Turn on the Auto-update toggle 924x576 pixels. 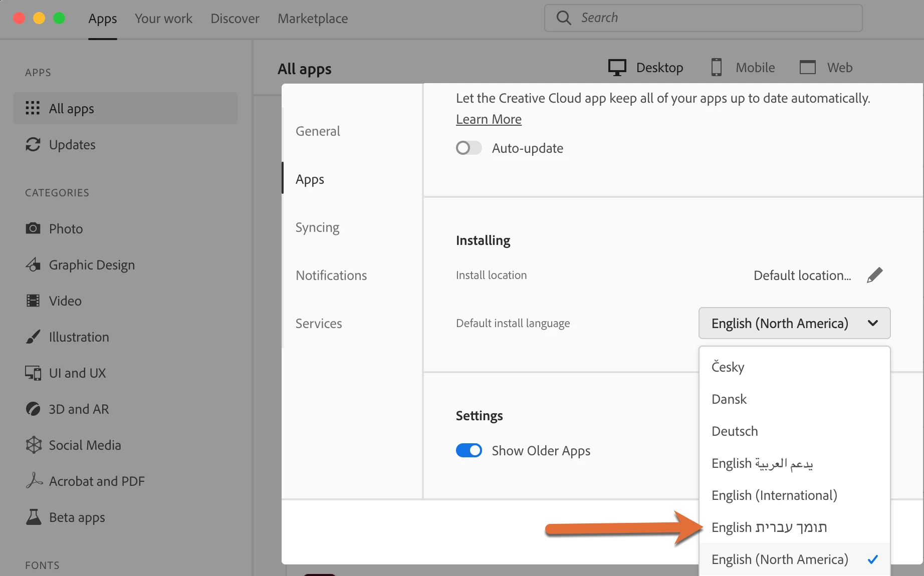click(x=469, y=148)
